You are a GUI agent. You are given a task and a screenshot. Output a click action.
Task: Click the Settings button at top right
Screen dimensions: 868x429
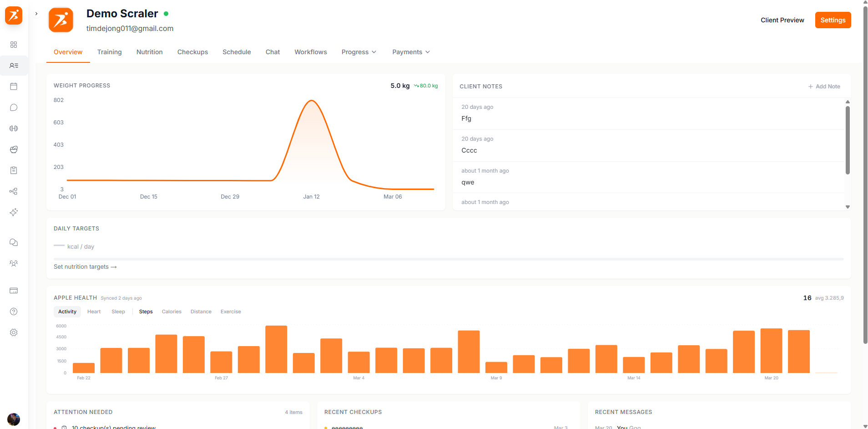tap(833, 20)
